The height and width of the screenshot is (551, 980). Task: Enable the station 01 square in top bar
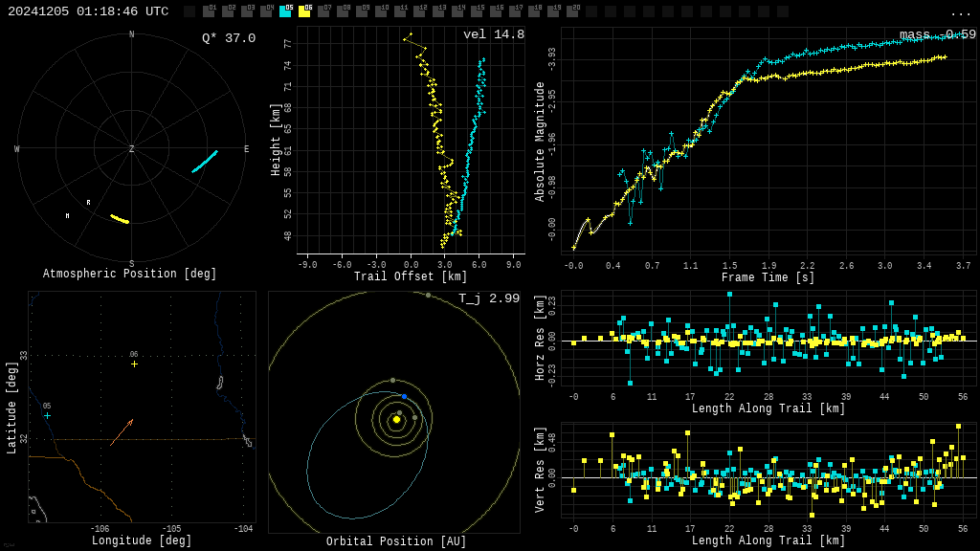(x=209, y=11)
